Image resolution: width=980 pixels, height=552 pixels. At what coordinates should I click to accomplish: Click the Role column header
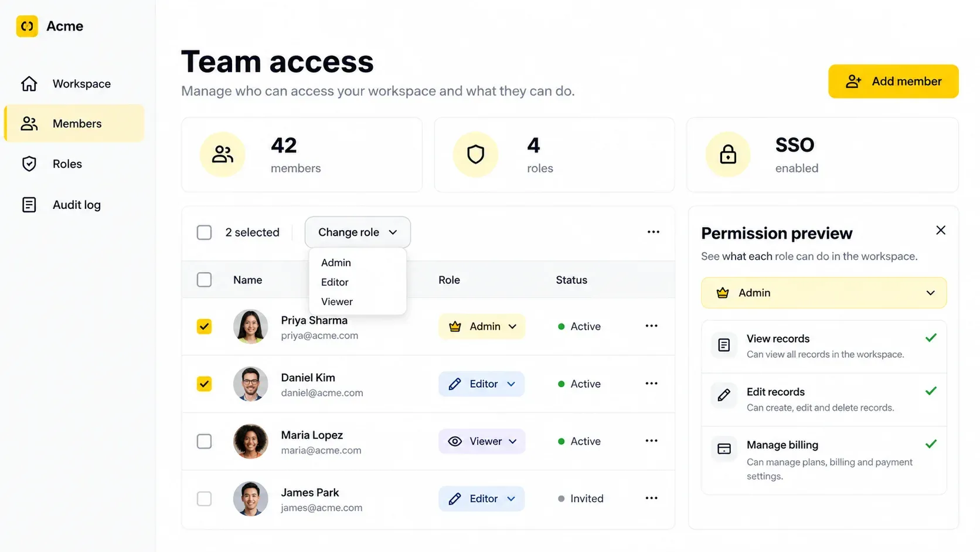pos(449,280)
